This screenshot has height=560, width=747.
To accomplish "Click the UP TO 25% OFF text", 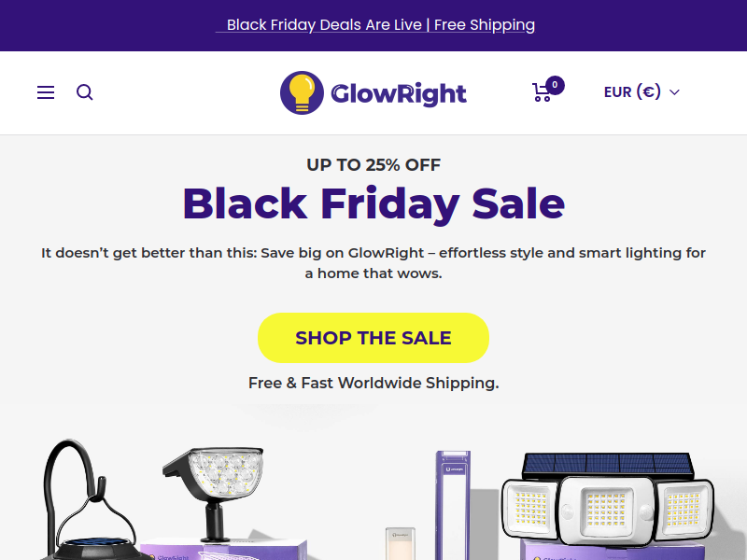I will click(373, 165).
